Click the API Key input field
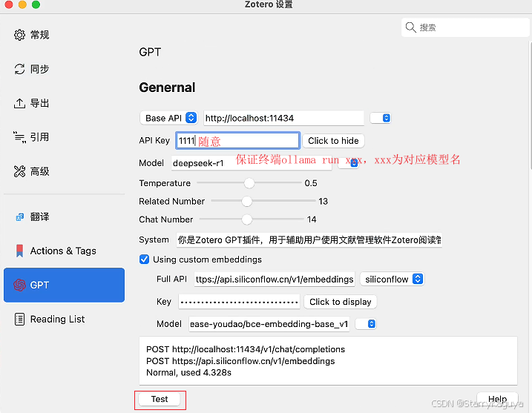 tap(237, 141)
